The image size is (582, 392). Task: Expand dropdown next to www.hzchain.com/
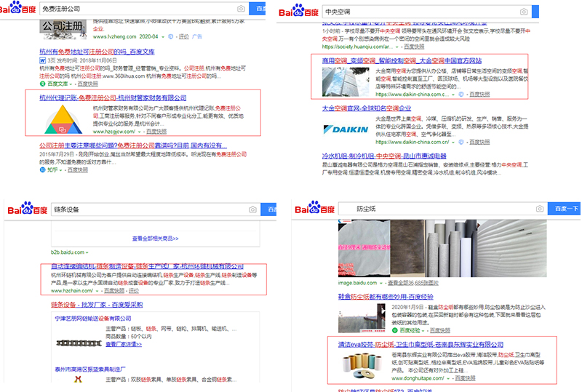pos(97,291)
